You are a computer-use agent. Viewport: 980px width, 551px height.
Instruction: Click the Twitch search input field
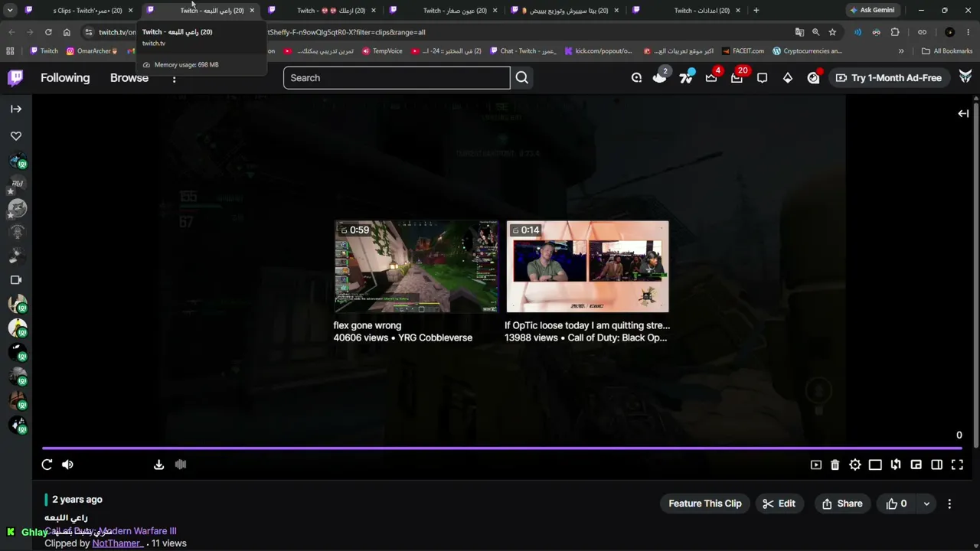pos(397,77)
